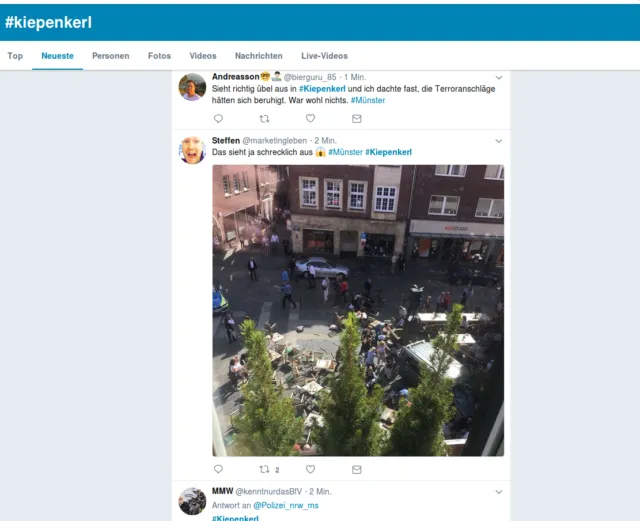Expand options chevron on Andreasson's tweet

pos(499,78)
